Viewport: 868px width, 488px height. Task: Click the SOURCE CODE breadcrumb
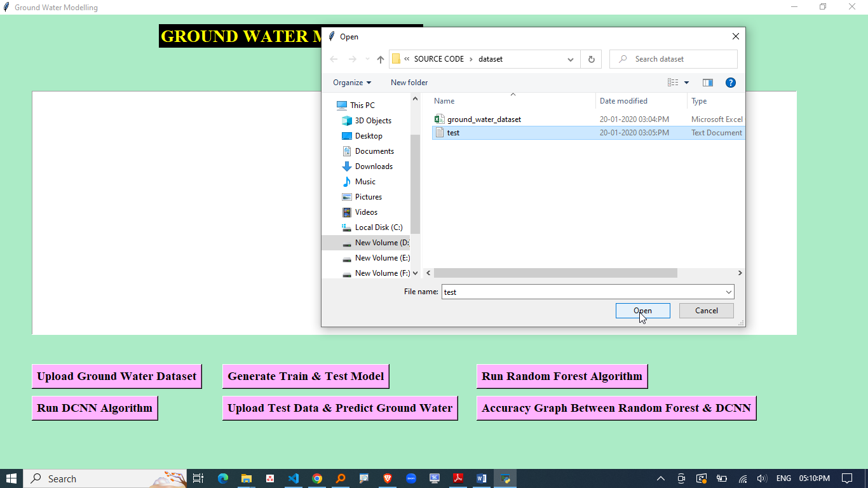tap(439, 59)
